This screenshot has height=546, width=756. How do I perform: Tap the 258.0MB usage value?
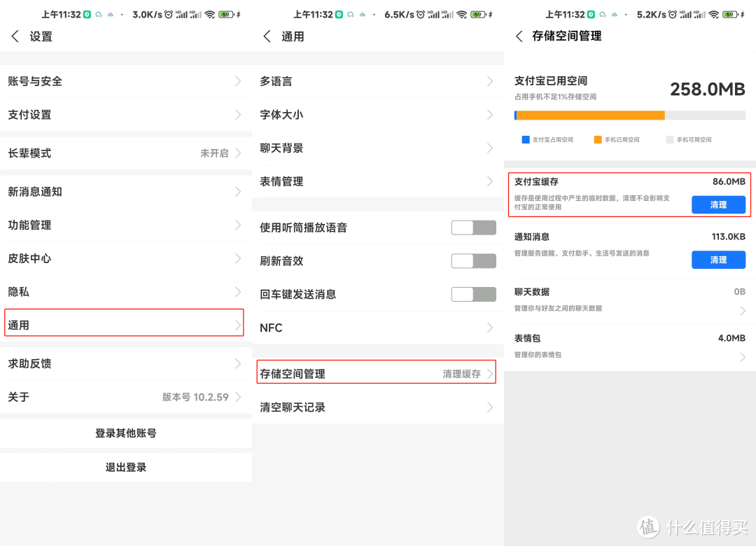coord(707,89)
